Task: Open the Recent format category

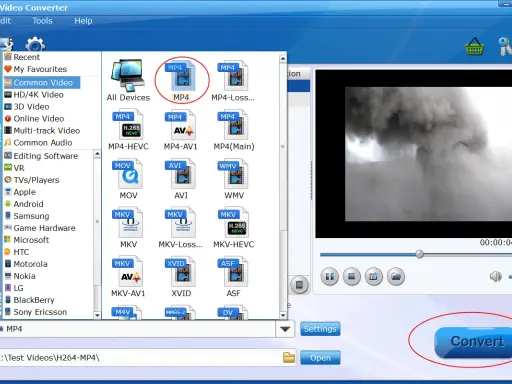Action: tap(22, 57)
